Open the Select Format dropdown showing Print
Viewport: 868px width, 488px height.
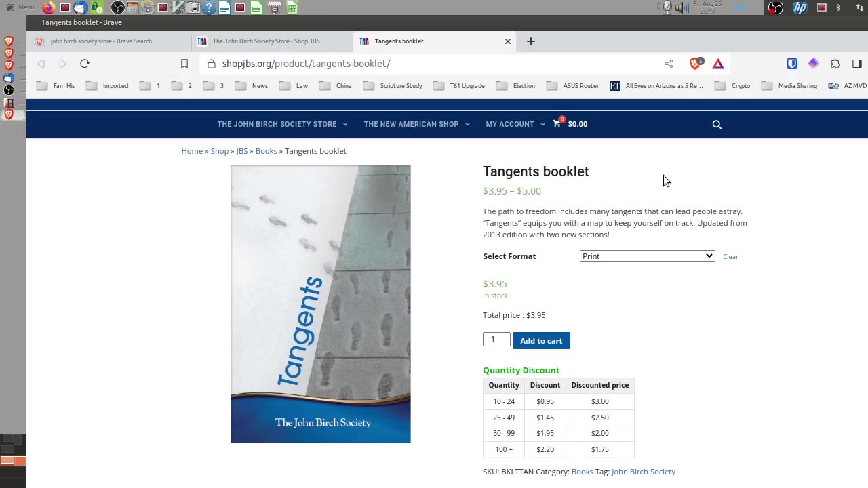pyautogui.click(x=647, y=256)
